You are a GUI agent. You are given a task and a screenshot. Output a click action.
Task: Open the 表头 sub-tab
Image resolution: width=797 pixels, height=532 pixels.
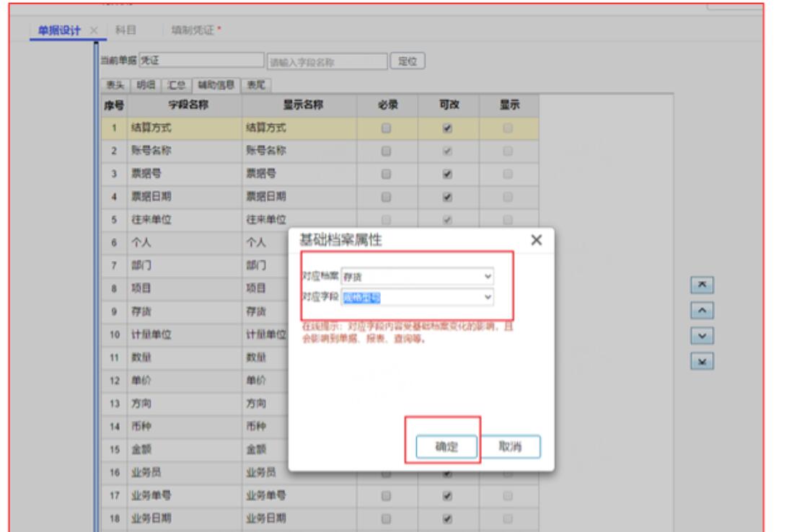[x=115, y=85]
